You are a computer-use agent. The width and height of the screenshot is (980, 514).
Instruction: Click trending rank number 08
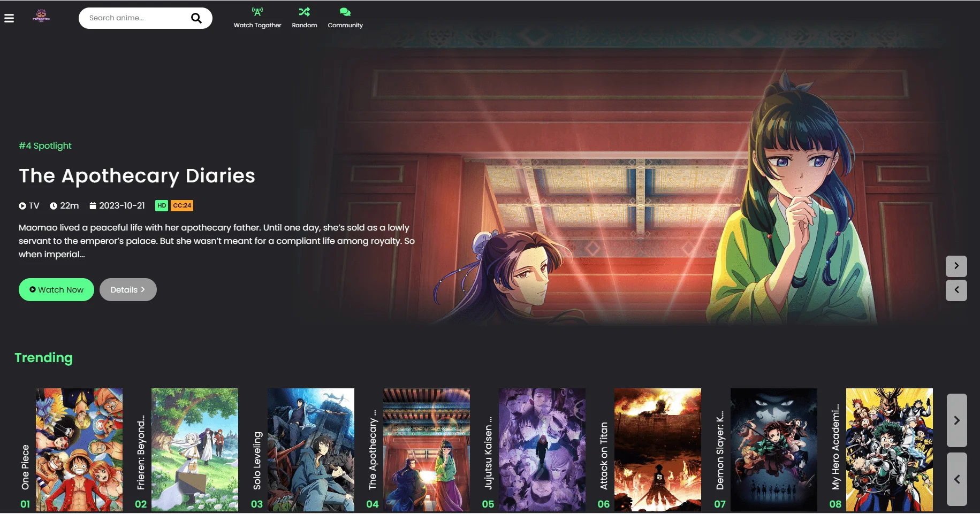tap(835, 504)
